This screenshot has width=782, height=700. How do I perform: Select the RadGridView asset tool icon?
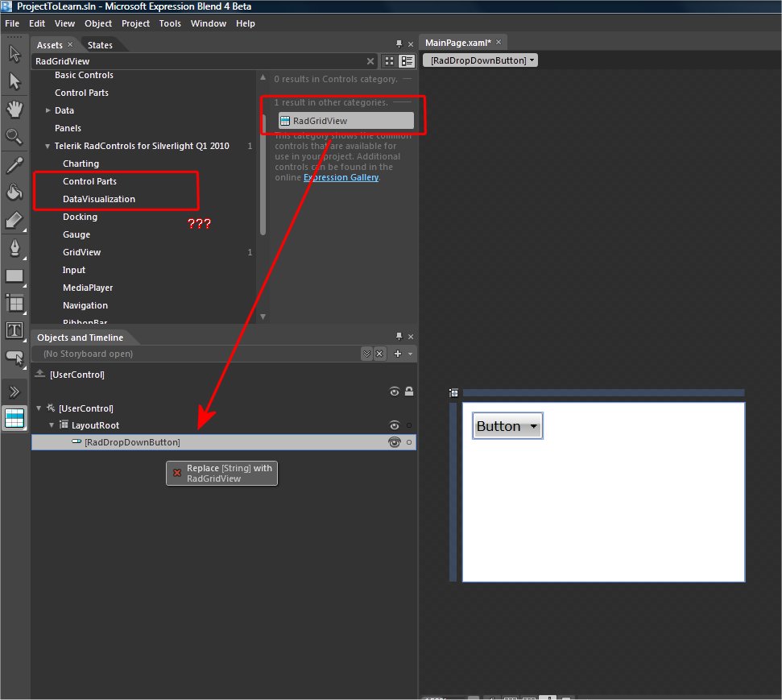[x=14, y=418]
